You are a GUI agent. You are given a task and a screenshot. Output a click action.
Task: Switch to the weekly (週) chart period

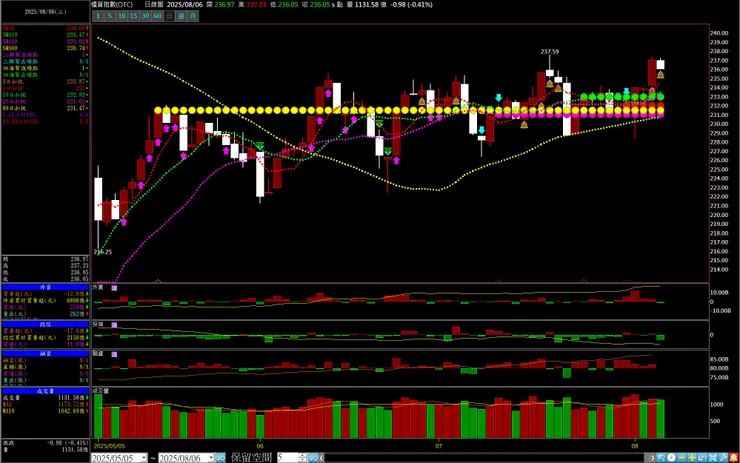pyautogui.click(x=181, y=16)
